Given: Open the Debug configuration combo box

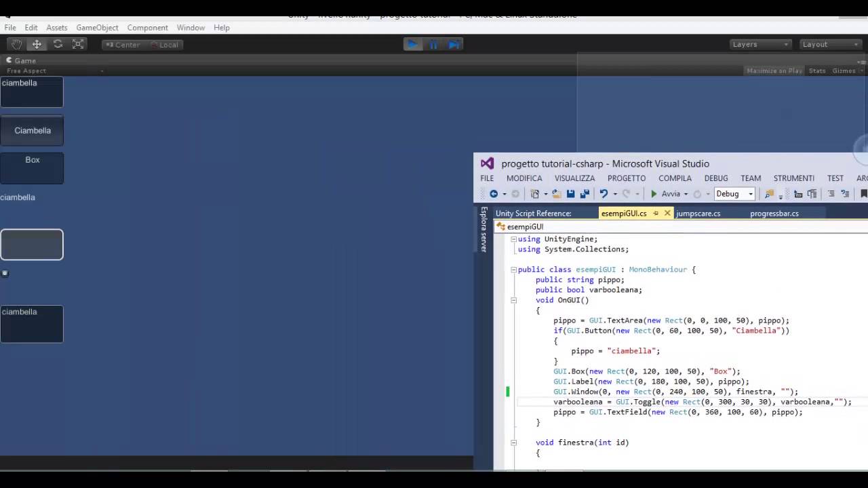Looking at the screenshot, I should click(734, 194).
